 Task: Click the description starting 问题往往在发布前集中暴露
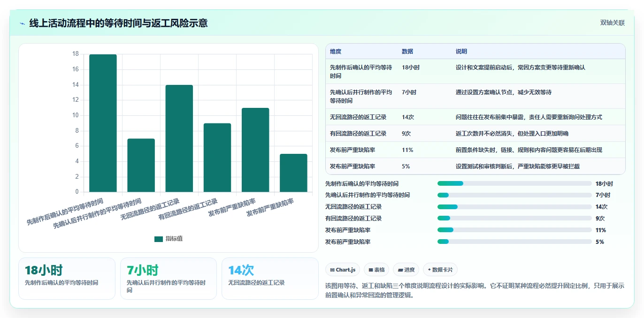click(x=529, y=117)
